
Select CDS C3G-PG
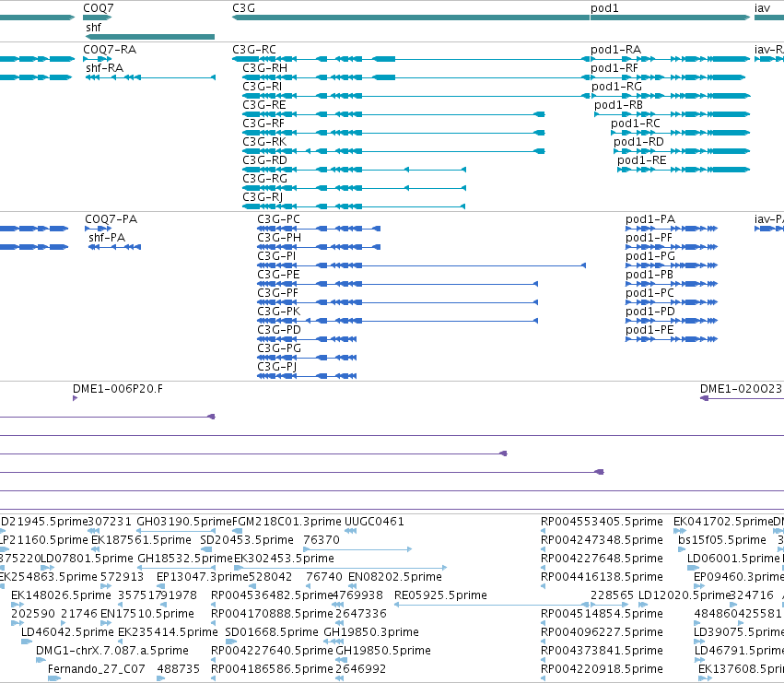(279, 348)
